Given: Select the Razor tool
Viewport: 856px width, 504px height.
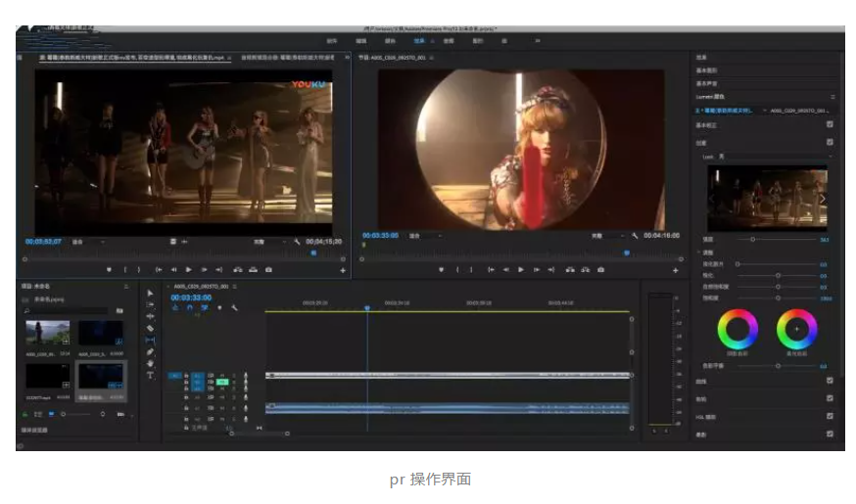Looking at the screenshot, I should (x=150, y=329).
